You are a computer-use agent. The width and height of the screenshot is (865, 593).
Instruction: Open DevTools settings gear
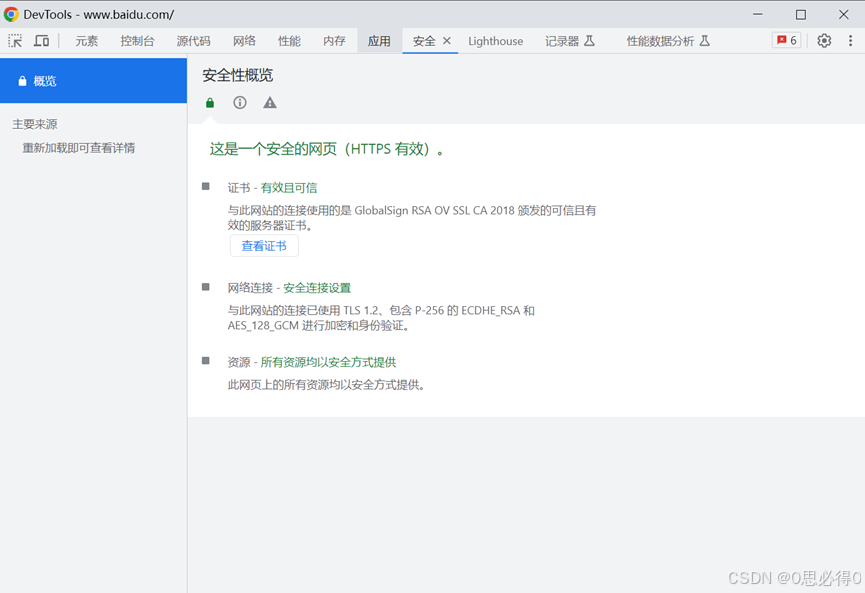[824, 41]
